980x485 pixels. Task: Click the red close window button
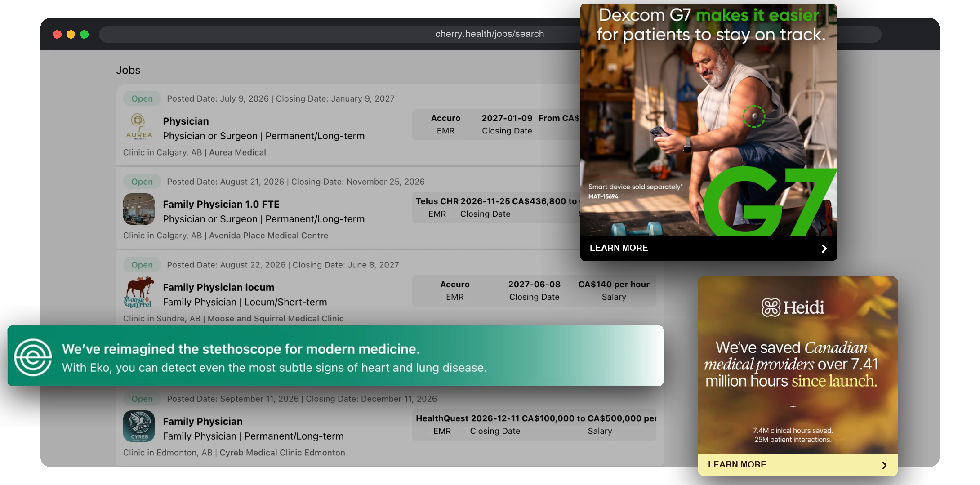(57, 34)
